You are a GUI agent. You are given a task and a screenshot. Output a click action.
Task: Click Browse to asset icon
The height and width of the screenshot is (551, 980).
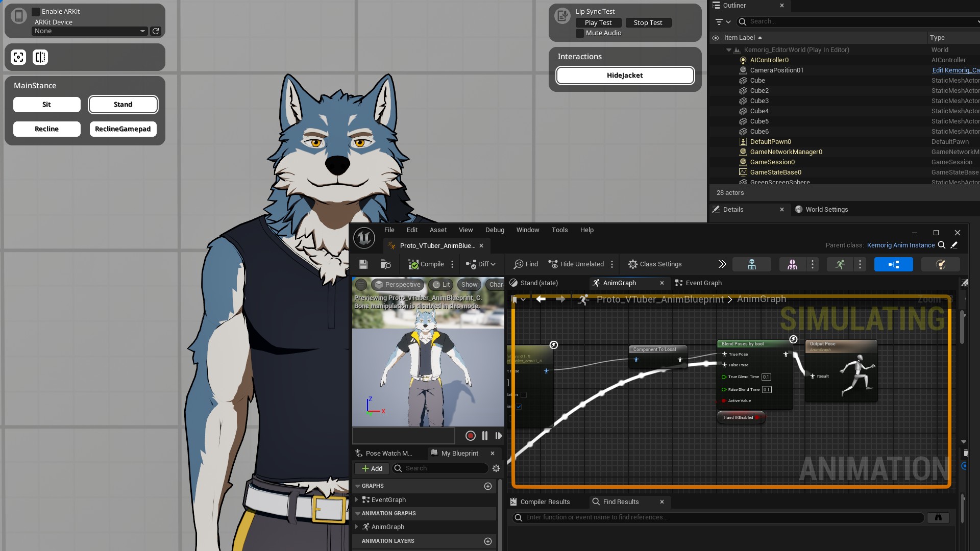click(x=385, y=264)
